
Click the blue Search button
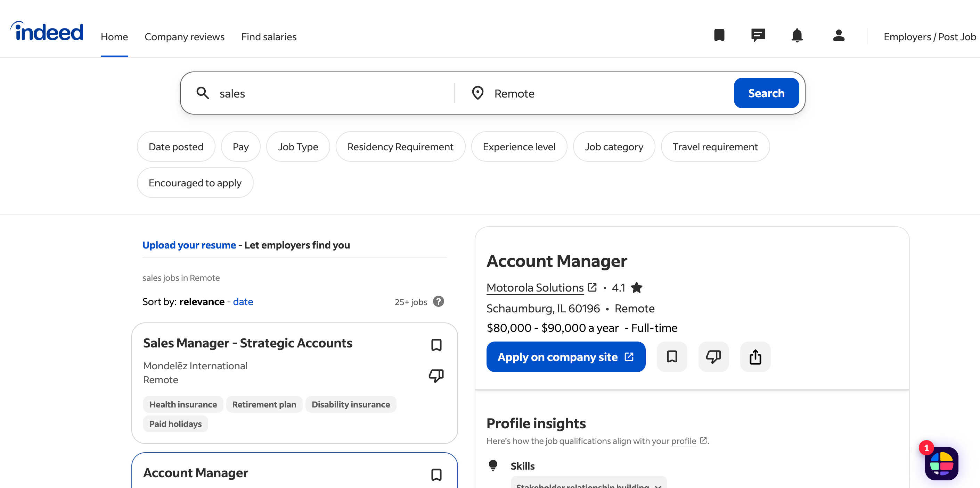pos(766,93)
